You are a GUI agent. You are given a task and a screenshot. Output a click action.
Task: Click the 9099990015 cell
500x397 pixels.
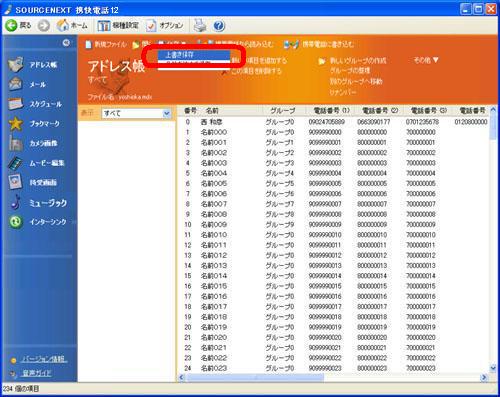pos(325,286)
